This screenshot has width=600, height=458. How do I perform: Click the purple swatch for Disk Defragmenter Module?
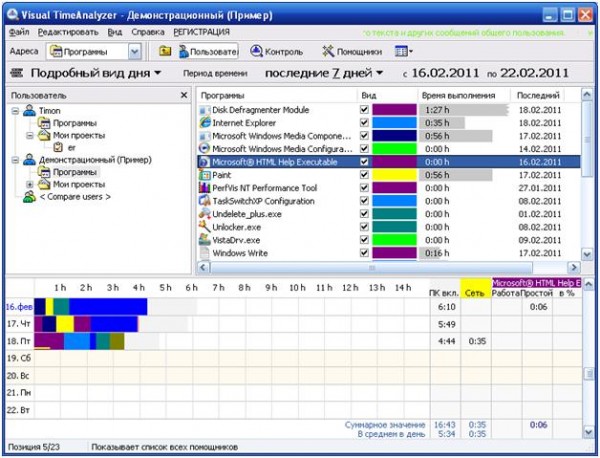click(x=395, y=110)
